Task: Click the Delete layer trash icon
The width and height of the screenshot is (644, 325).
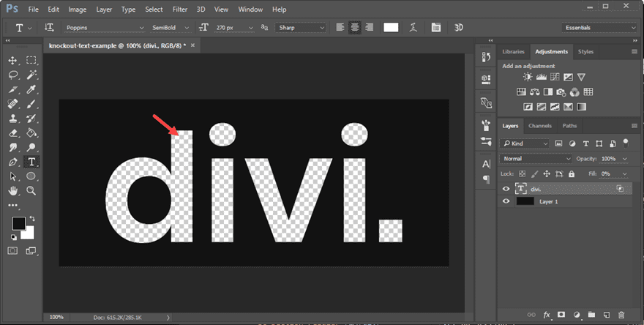Action: coord(621,314)
